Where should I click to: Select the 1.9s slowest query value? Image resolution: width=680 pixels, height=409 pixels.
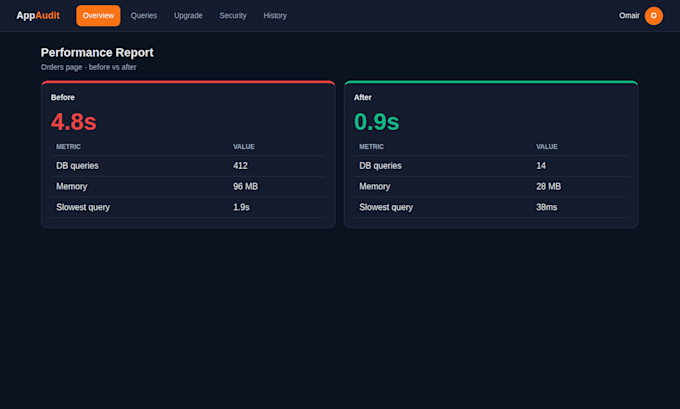(x=241, y=207)
